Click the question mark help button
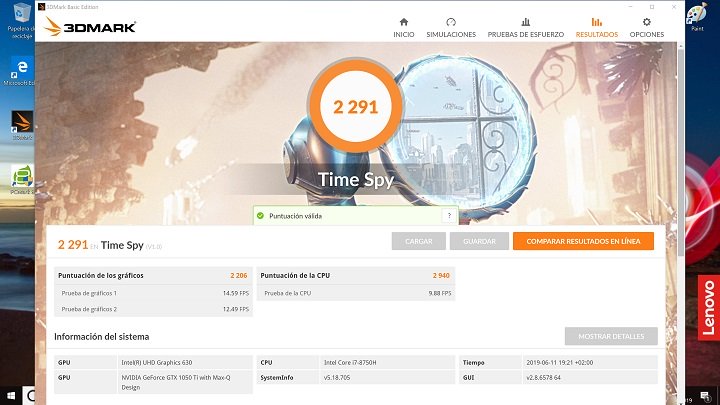This screenshot has width=720, height=405. (448, 215)
